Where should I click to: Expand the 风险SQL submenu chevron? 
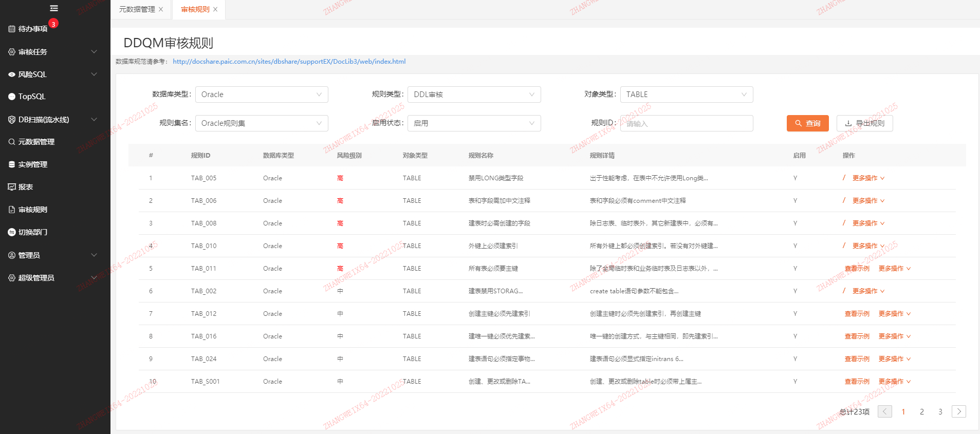(x=94, y=74)
